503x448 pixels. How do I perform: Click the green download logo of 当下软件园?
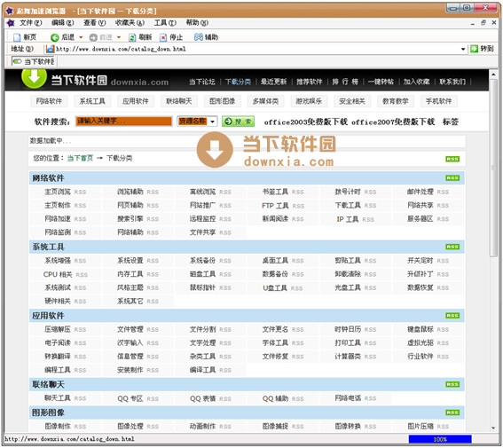(x=34, y=78)
